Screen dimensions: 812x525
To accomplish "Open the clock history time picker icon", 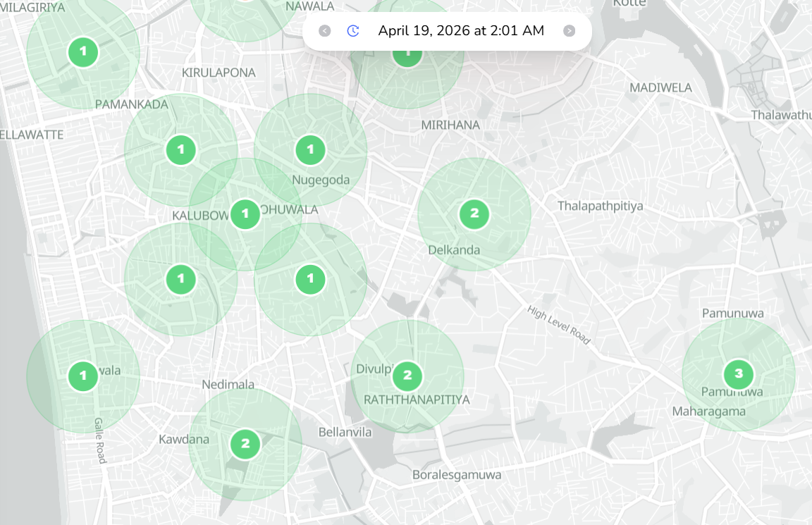I will 353,31.
